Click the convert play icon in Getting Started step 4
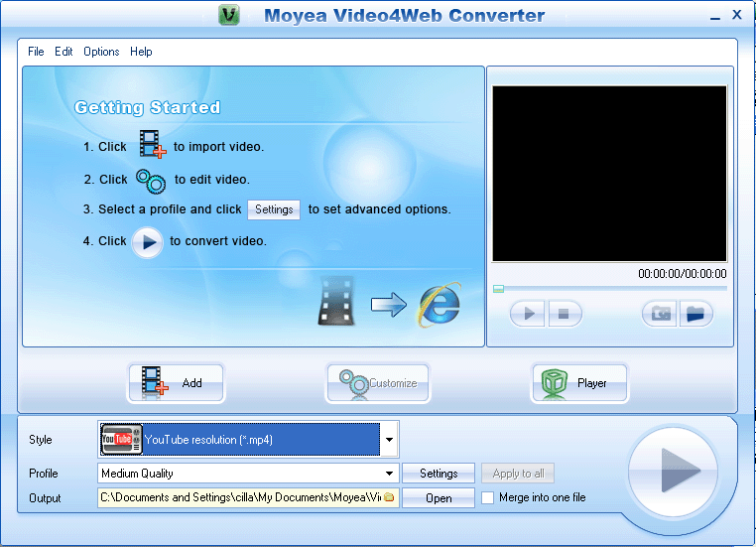The image size is (756, 547). coord(148,242)
